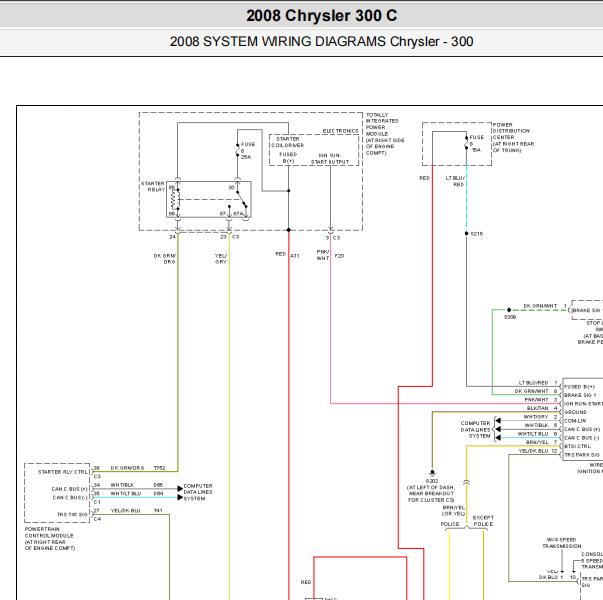Click the 'POWERTRAIN CONTROL MODULE' label
The image size is (603, 600).
coord(50,538)
